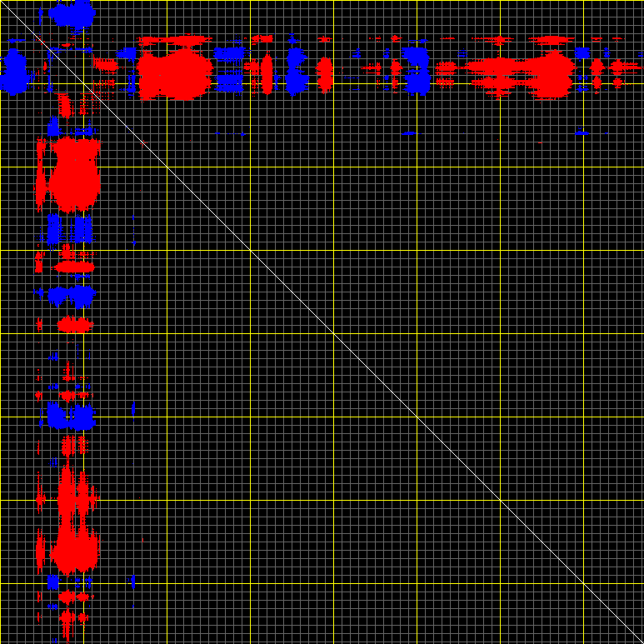Image resolution: width=644 pixels, height=644 pixels.
Task: Select the round red blob above lower blue pair
Action: pos(73,324)
